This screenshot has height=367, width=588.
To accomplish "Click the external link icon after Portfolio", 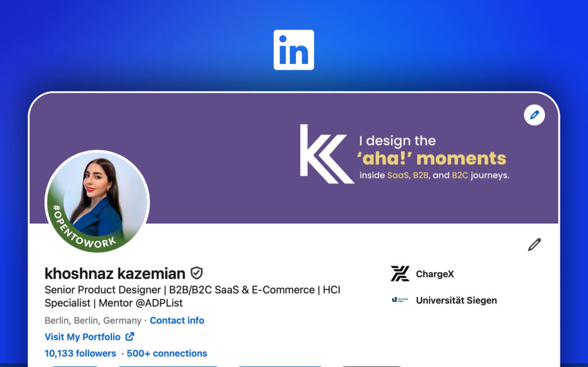I will coord(130,337).
